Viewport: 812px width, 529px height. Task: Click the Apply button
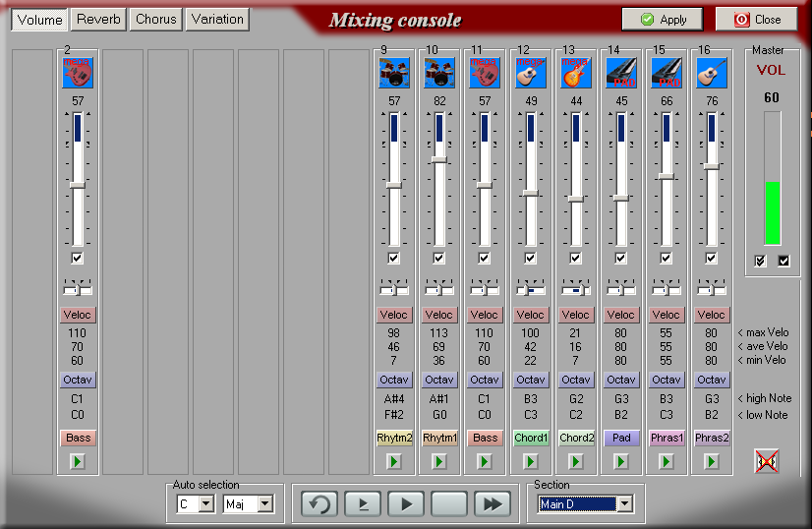pyautogui.click(x=663, y=19)
